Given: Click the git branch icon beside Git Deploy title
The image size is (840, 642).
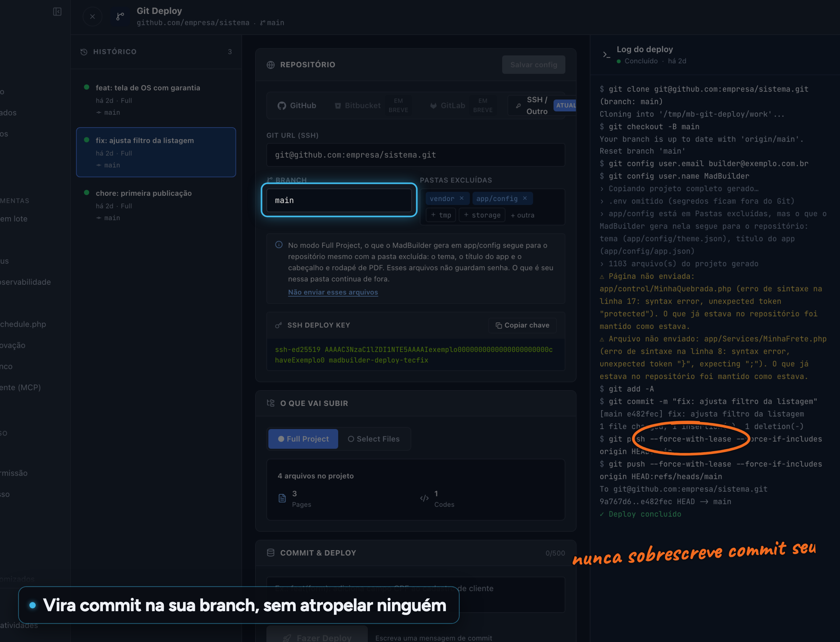Looking at the screenshot, I should coord(120,16).
